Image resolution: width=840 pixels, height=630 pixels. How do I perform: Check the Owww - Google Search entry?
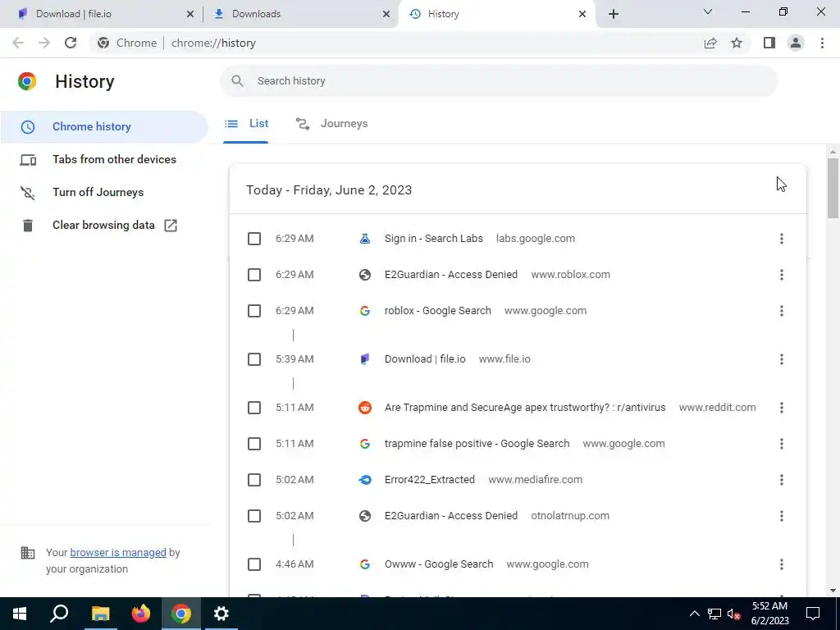[254, 564]
